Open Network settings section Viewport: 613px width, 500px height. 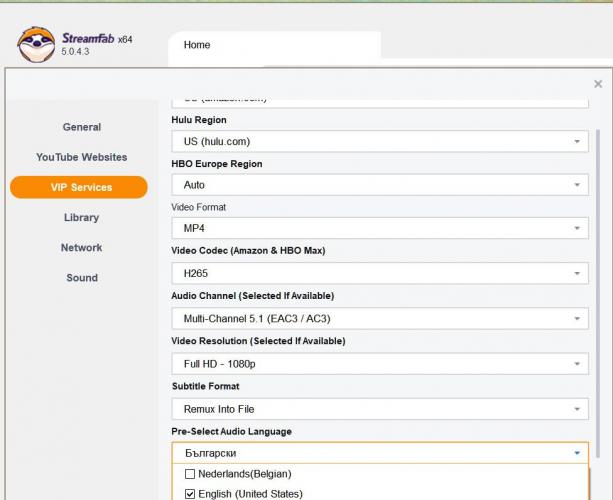[x=82, y=247]
